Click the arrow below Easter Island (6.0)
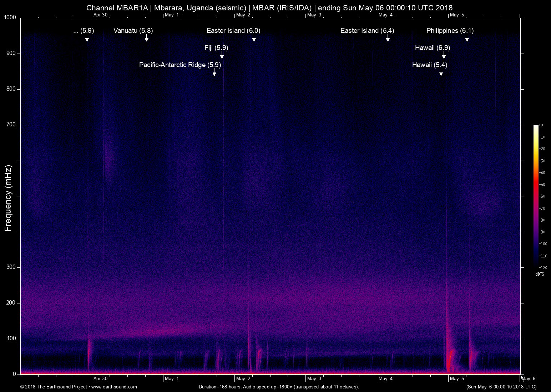The height and width of the screenshot is (392, 551). pyautogui.click(x=254, y=38)
